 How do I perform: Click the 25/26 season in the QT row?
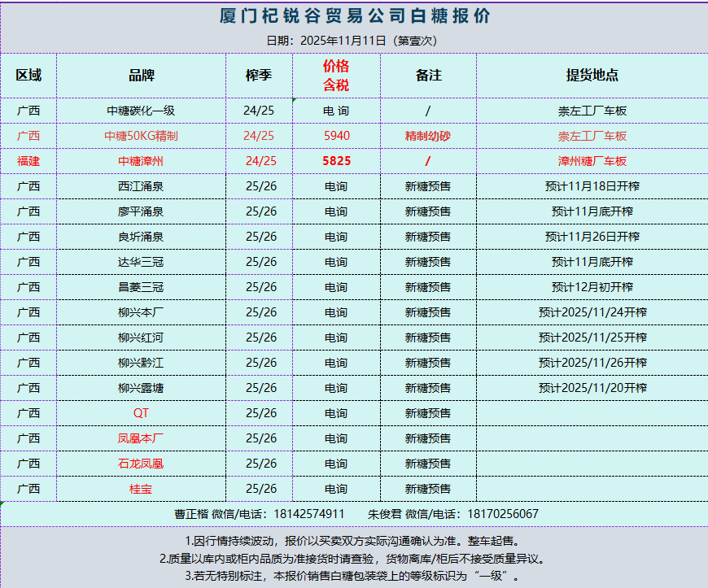tap(259, 414)
